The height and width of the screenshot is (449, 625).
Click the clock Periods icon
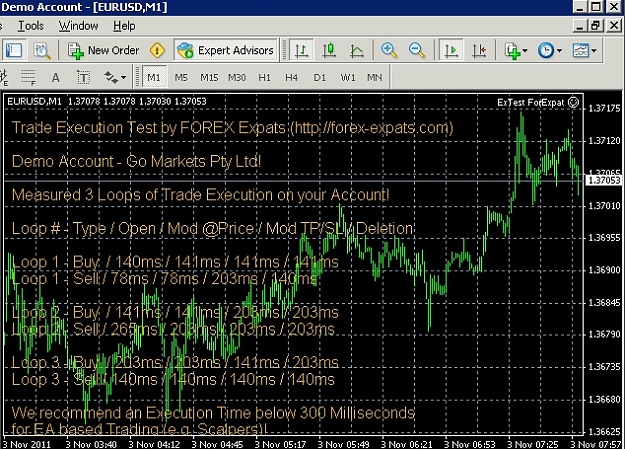coord(546,50)
